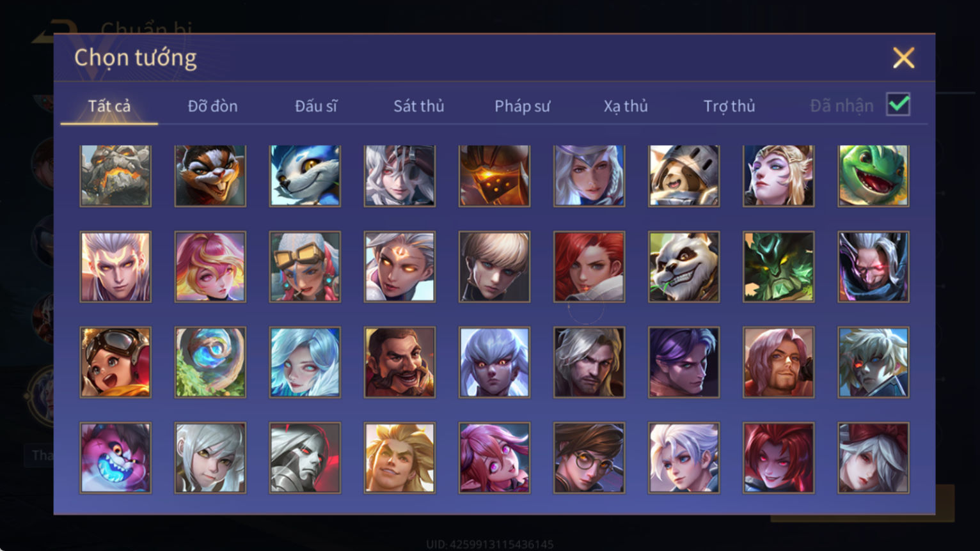Pick the blonde spiky-haired grinning hero

pos(400,458)
